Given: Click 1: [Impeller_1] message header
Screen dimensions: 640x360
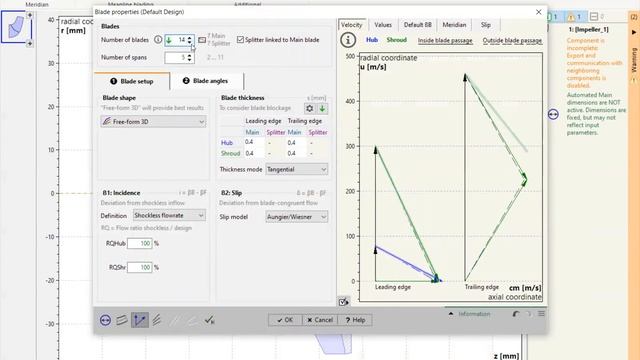Looking at the screenshot, I should click(x=589, y=30).
